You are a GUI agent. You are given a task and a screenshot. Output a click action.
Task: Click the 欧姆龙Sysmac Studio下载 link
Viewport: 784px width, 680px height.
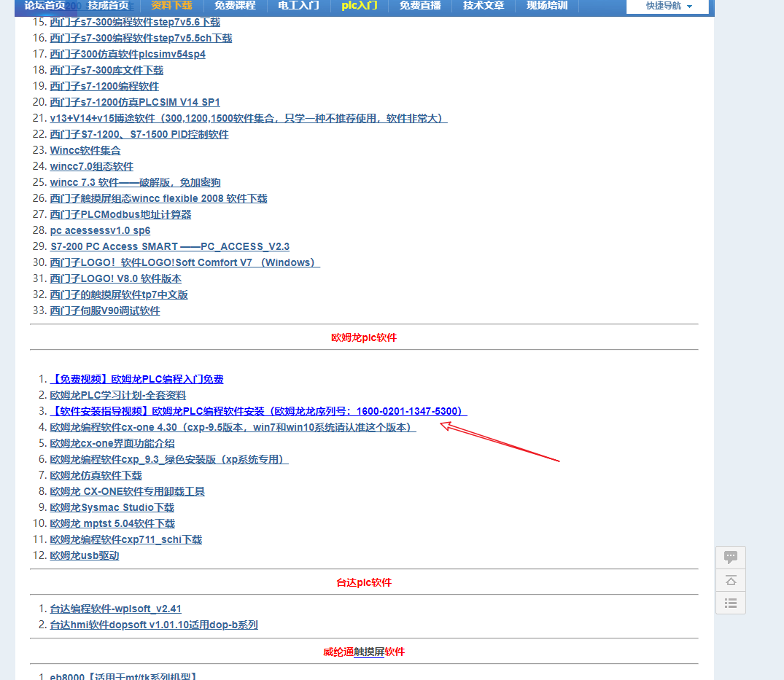click(112, 507)
